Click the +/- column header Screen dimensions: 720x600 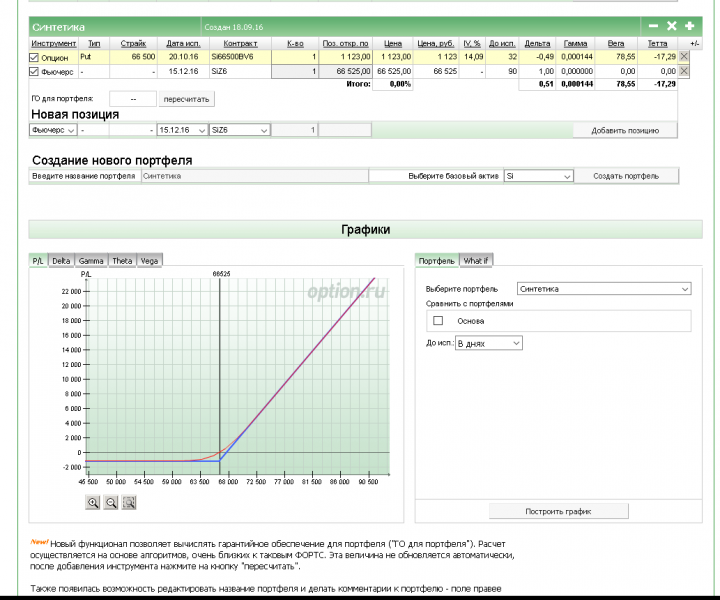pos(695,43)
